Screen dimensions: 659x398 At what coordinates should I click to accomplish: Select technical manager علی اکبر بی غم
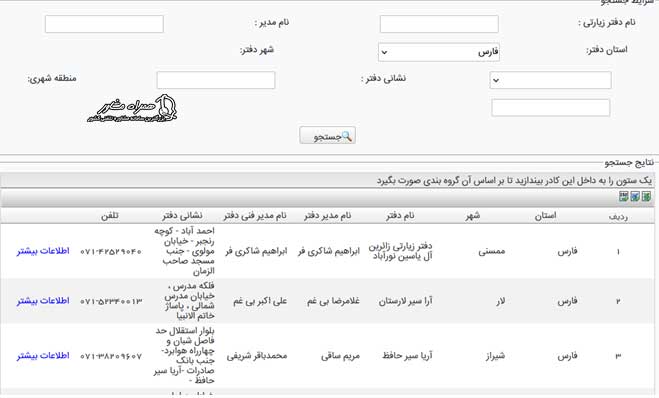point(260,301)
